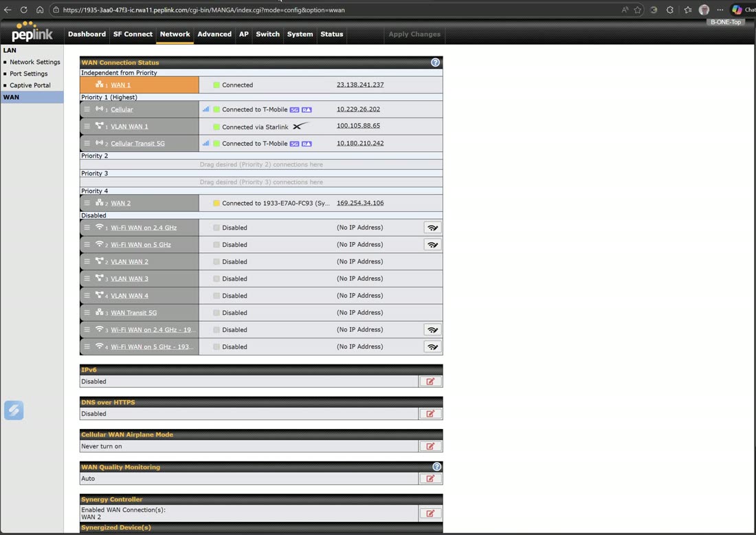Click green status indicator of WAN 1
Viewport: 756px width, 535px height.
pos(216,85)
